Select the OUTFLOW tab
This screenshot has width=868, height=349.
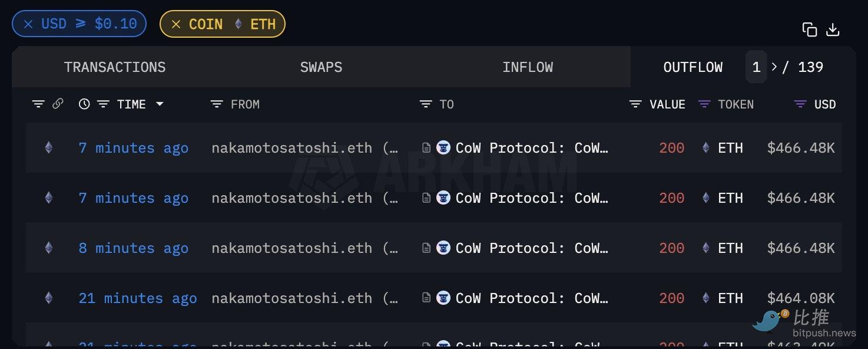(x=693, y=67)
